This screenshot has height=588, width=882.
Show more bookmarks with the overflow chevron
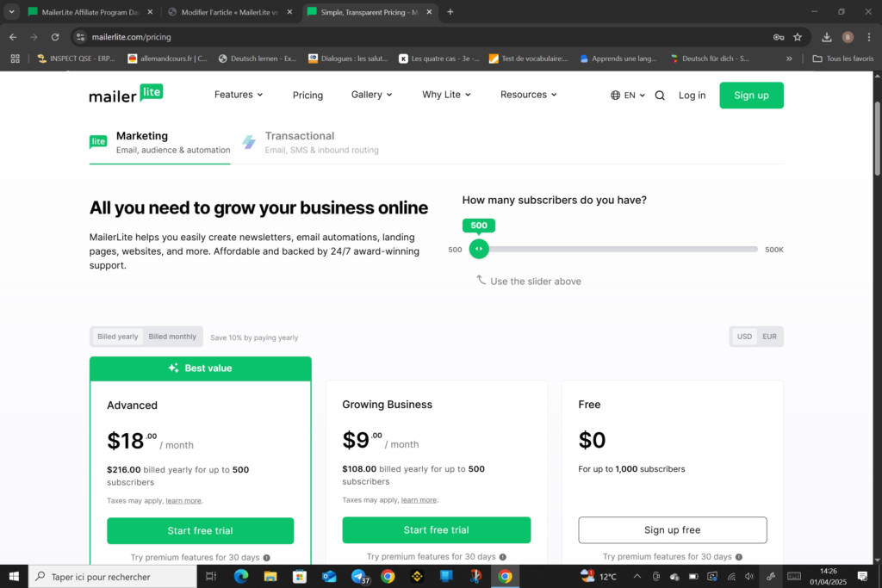pos(789,59)
